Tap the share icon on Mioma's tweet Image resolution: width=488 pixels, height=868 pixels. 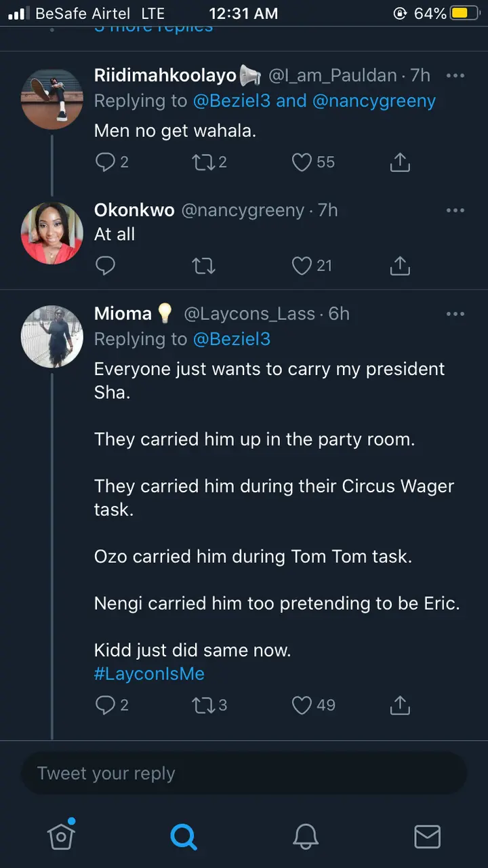(x=400, y=705)
